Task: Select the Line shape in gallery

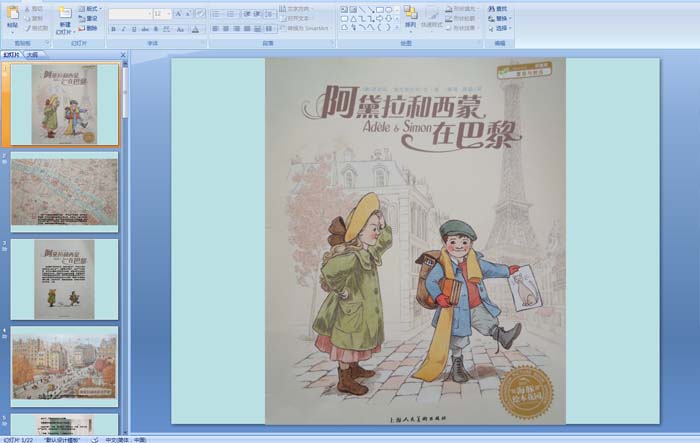Action: tap(362, 10)
